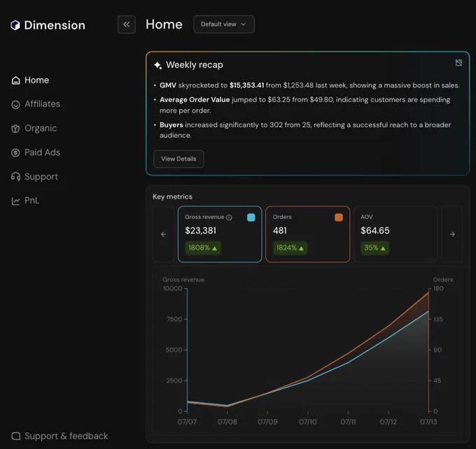Click the 35% AOV growth badge
The image size is (476, 449).
pos(374,248)
